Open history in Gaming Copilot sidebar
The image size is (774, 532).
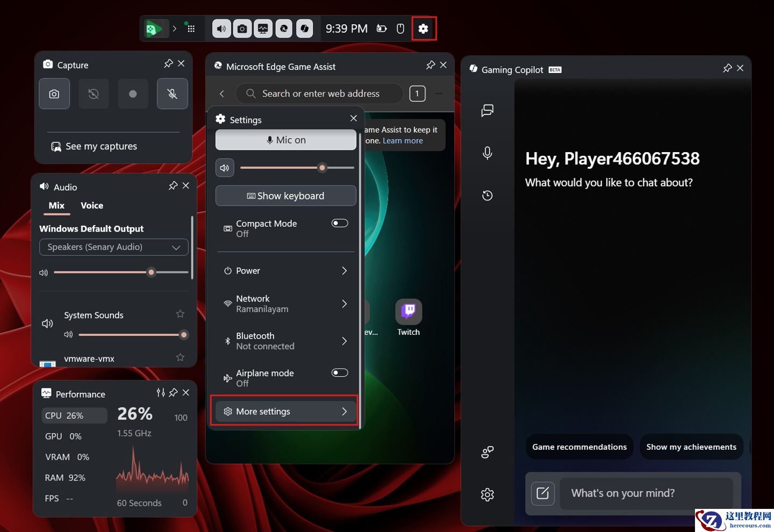coord(488,196)
